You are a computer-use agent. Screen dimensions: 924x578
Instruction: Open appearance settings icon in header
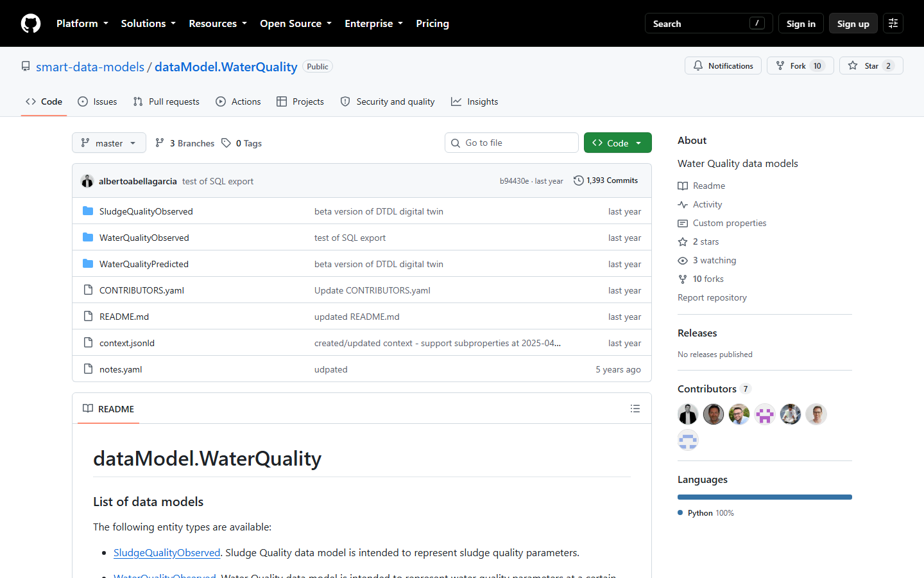(x=893, y=24)
